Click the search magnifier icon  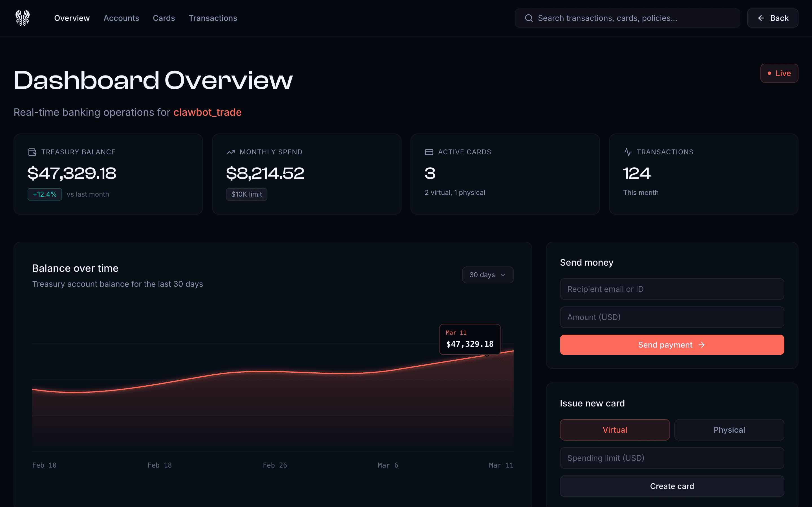pos(529,18)
